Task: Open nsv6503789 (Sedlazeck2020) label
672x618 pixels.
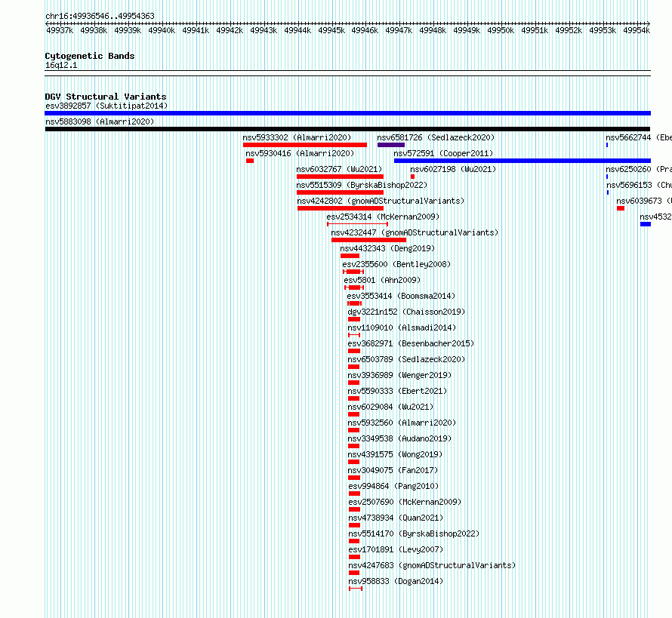Action: pos(406,359)
